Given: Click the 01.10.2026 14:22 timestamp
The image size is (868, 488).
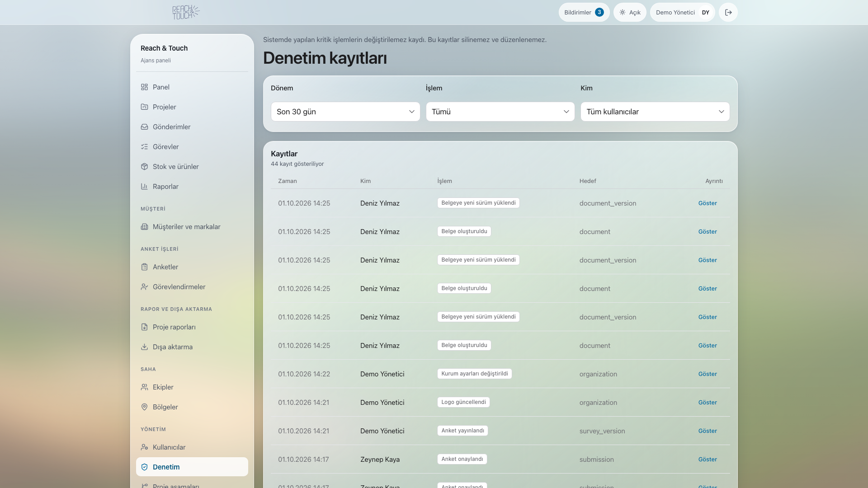Looking at the screenshot, I should tap(304, 374).
